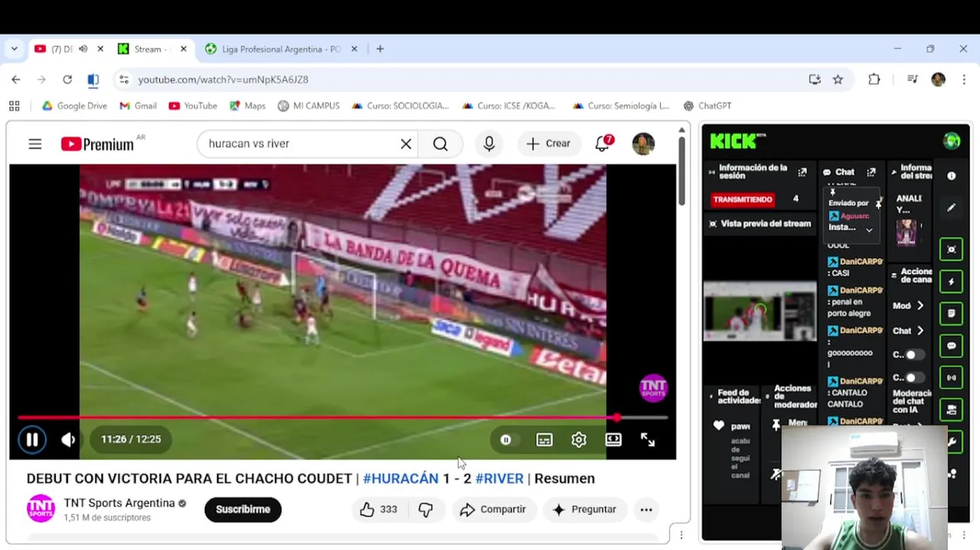Viewport: 980px width, 550px height.
Task: Open the TNT Sports channel avatar
Action: [x=41, y=509]
